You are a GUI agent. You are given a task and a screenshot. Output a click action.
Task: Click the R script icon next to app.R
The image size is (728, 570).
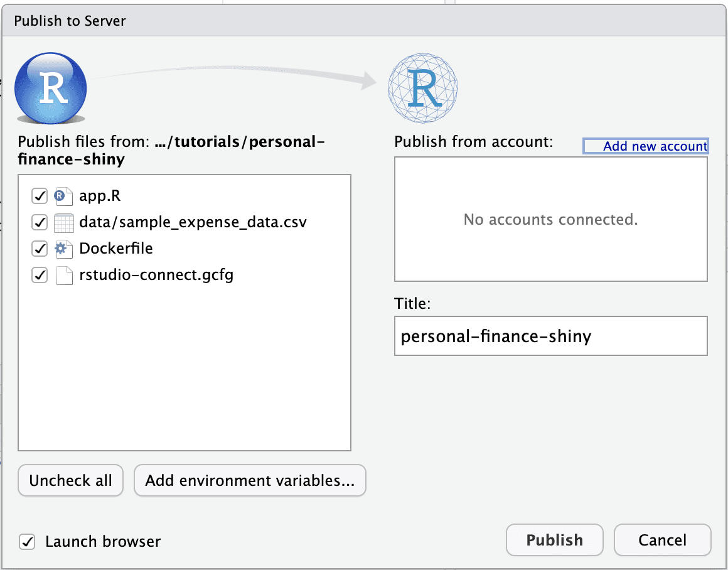(x=65, y=195)
